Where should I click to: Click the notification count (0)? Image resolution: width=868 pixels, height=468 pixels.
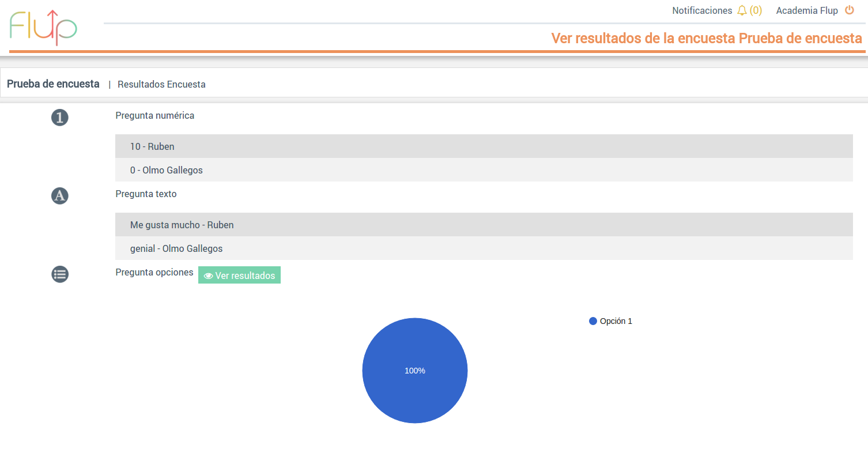pyautogui.click(x=756, y=10)
